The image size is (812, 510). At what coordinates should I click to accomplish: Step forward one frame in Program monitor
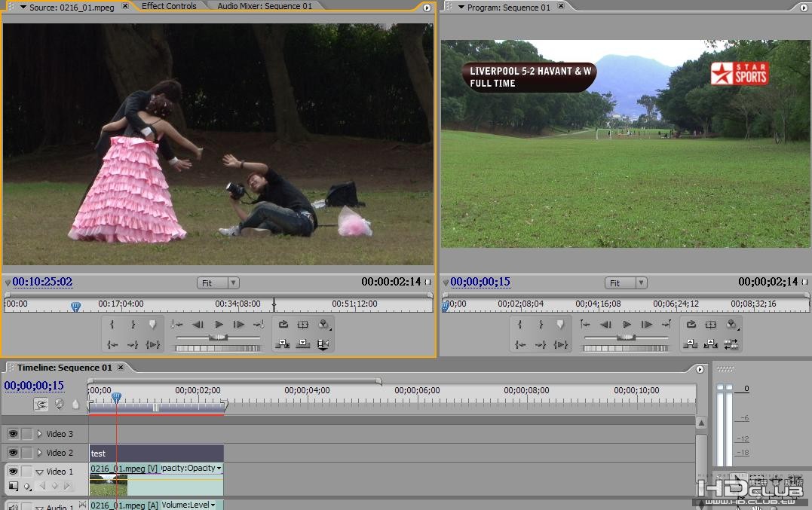tap(646, 325)
